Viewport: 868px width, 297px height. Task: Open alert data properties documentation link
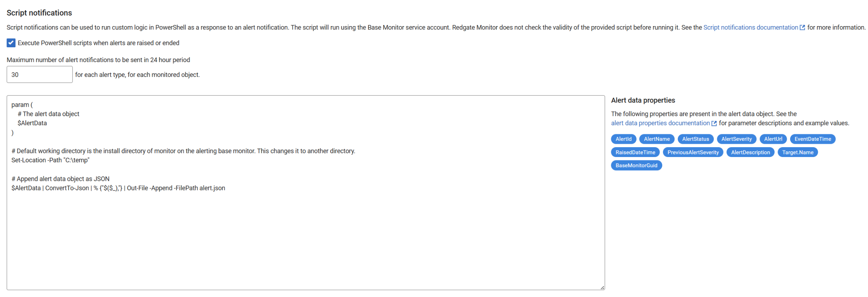tap(660, 123)
